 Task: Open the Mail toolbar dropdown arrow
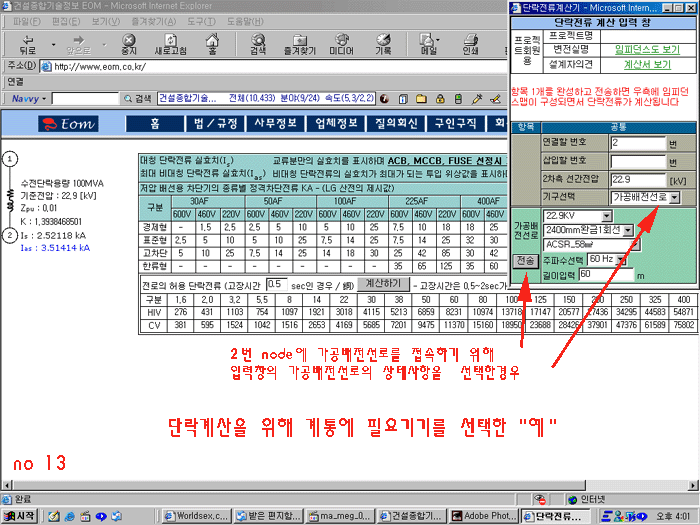point(438,40)
